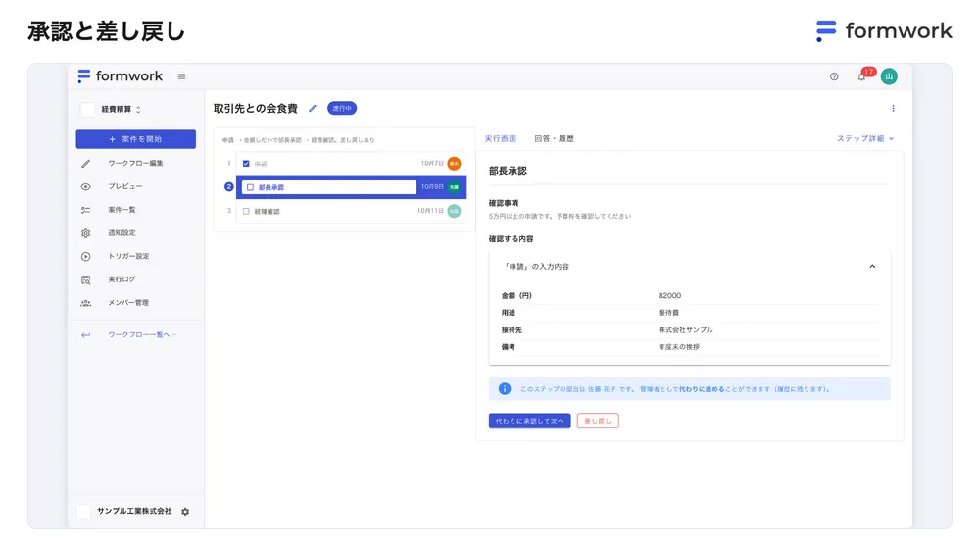Click the blue info icon in notice
This screenshot has height=553, width=980.
click(505, 389)
